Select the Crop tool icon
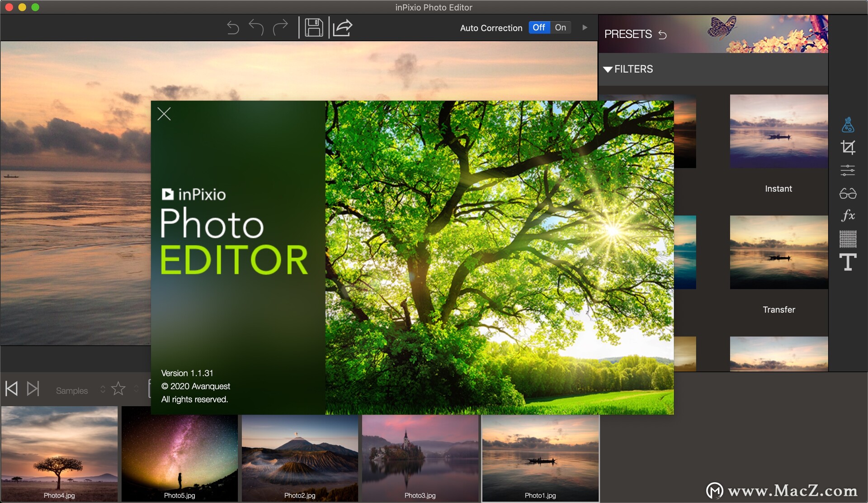This screenshot has height=503, width=868. 848,147
